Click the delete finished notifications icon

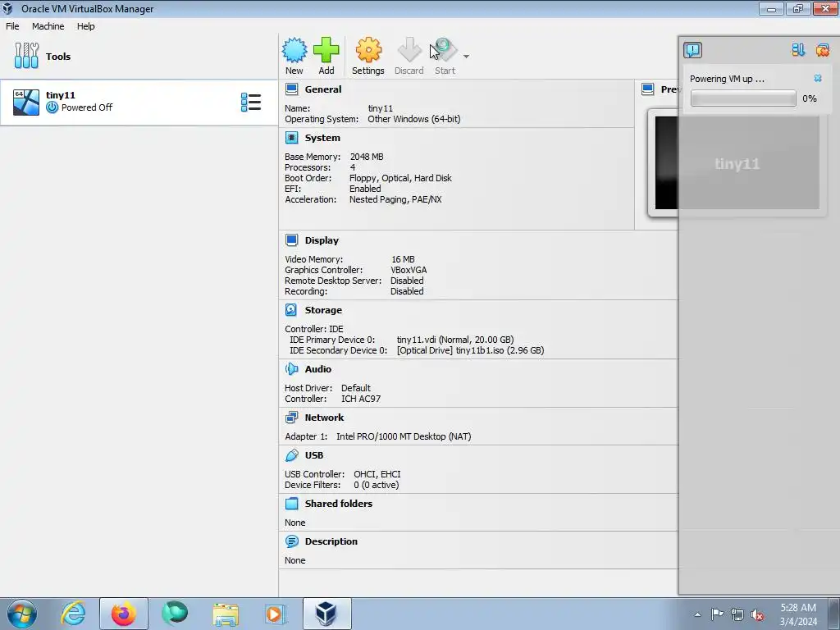(822, 50)
